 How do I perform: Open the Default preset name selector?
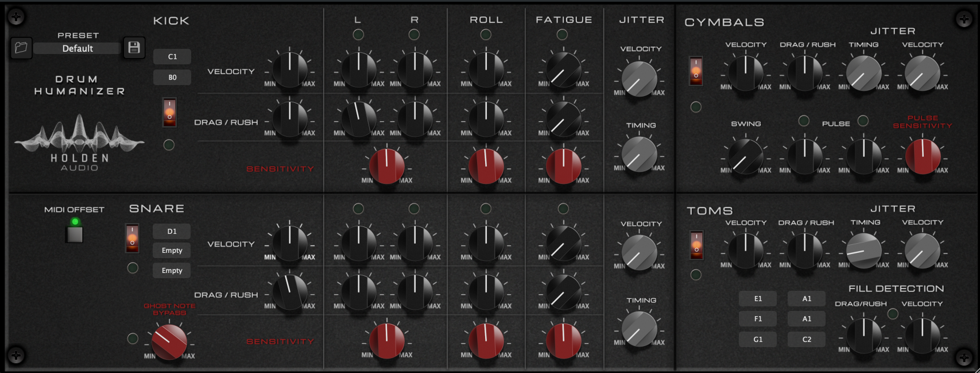point(78,48)
